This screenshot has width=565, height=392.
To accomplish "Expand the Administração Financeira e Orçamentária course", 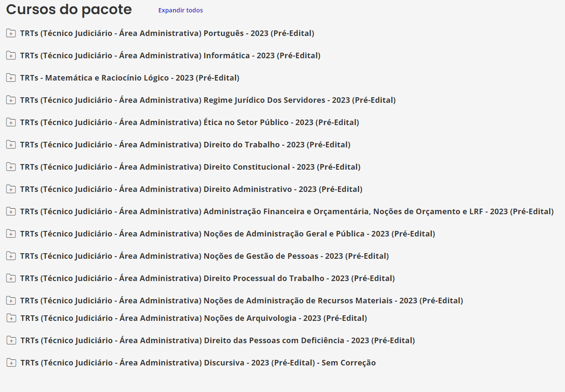I will [287, 212].
